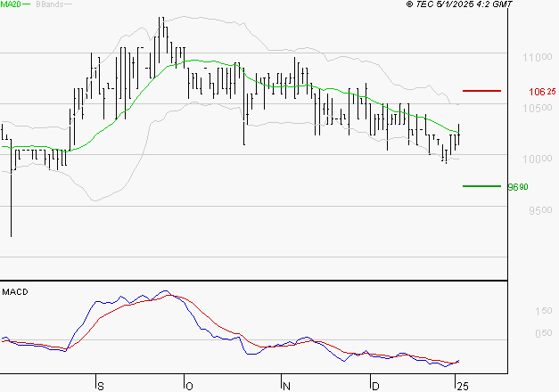
Task: Click the O month marker on time axis
Action: (189, 386)
